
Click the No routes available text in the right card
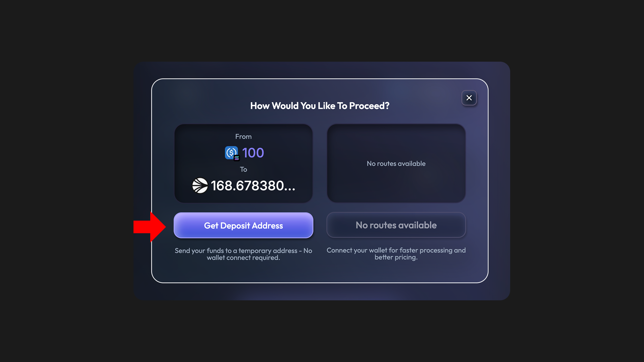396,164
